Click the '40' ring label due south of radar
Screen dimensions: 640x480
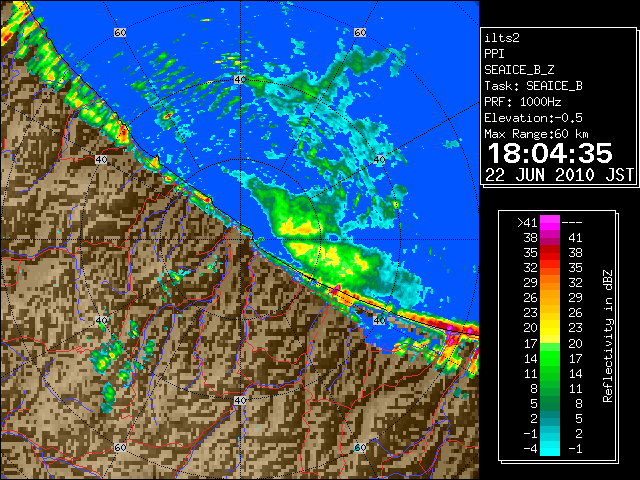(x=240, y=400)
